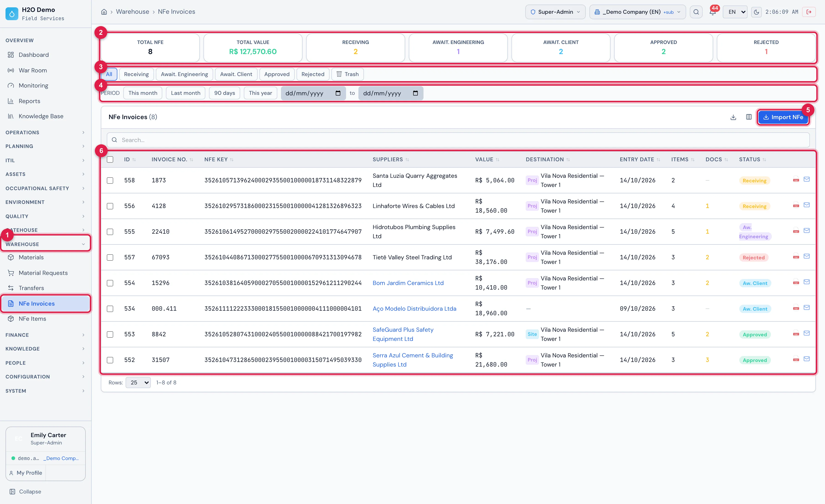This screenshot has width=825, height=504.
Task: Open the notifications bell icon
Action: [712, 12]
